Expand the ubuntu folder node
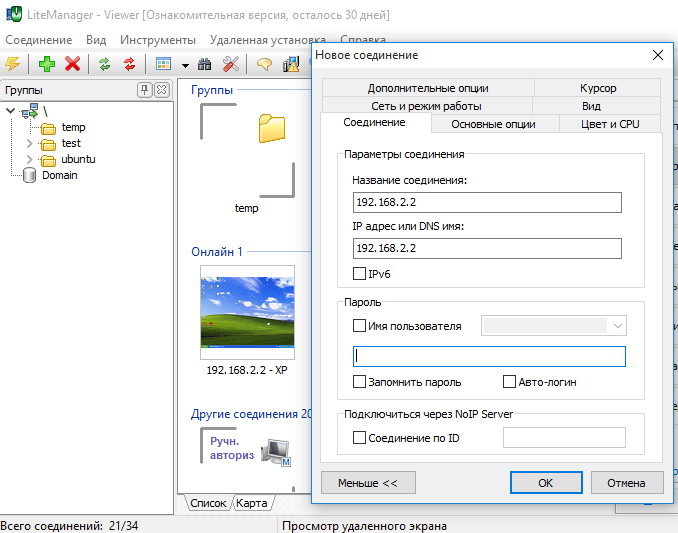 pyautogui.click(x=29, y=159)
